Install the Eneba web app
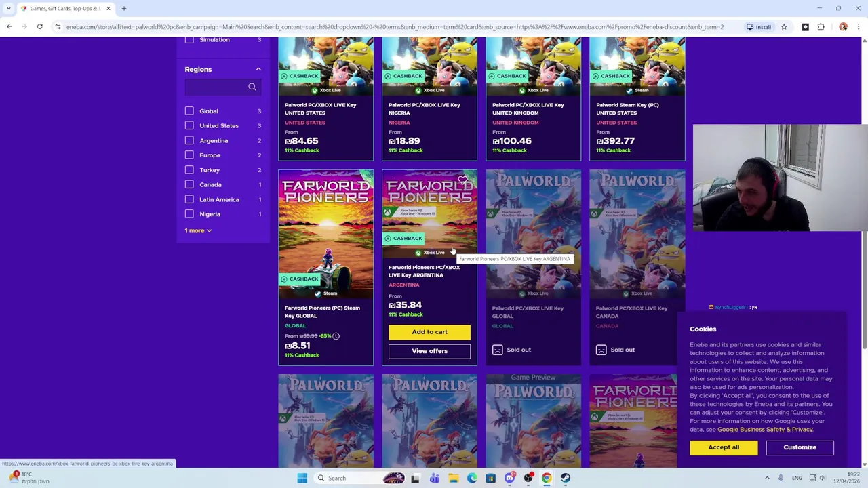Viewport: 868px width, 488px height. click(x=759, y=26)
